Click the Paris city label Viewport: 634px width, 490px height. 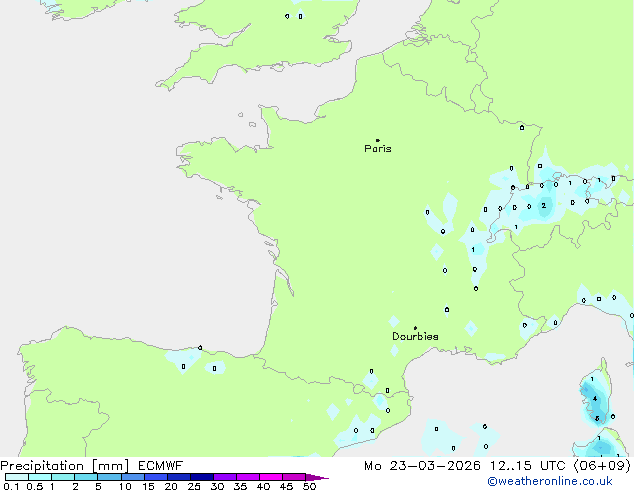pos(378,149)
